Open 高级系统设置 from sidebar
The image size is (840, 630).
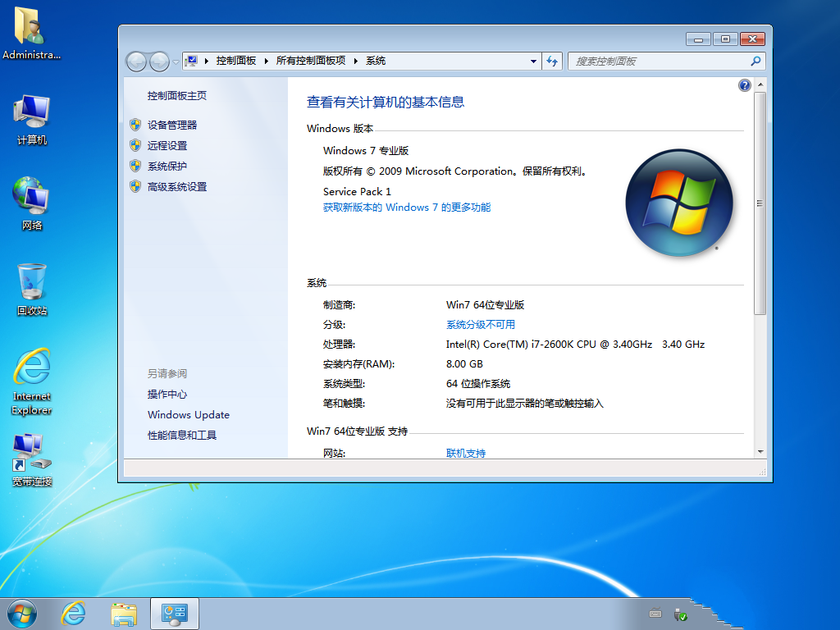click(177, 186)
